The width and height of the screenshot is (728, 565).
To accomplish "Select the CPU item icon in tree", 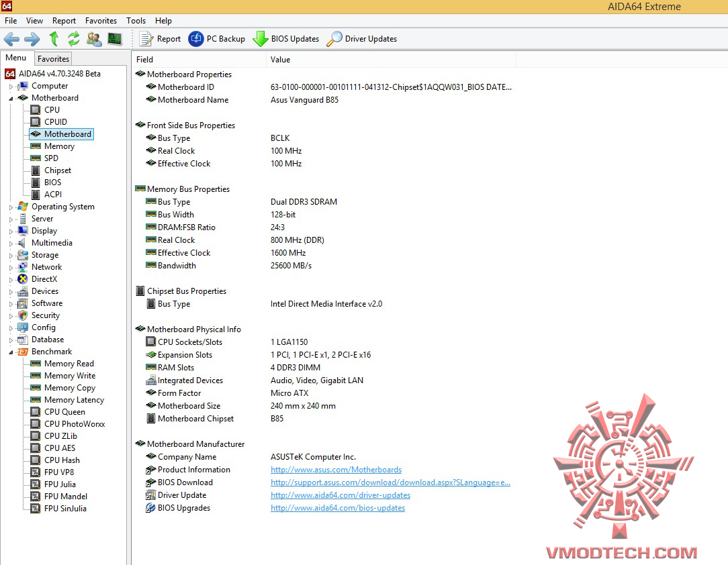I will (36, 110).
